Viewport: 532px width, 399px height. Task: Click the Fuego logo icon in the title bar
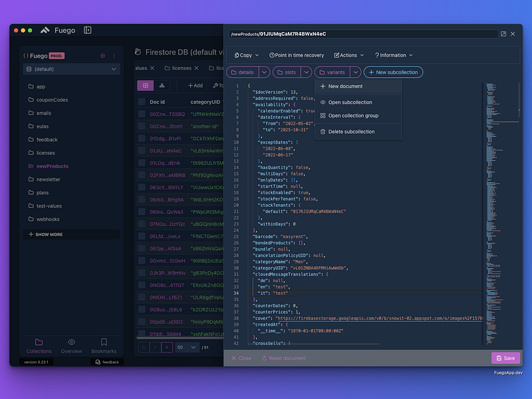pos(45,30)
